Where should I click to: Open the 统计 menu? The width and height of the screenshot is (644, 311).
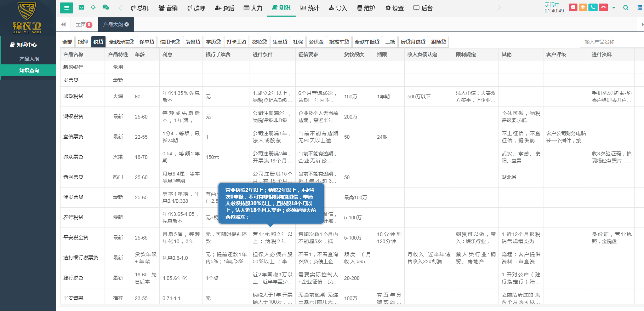pos(309,8)
